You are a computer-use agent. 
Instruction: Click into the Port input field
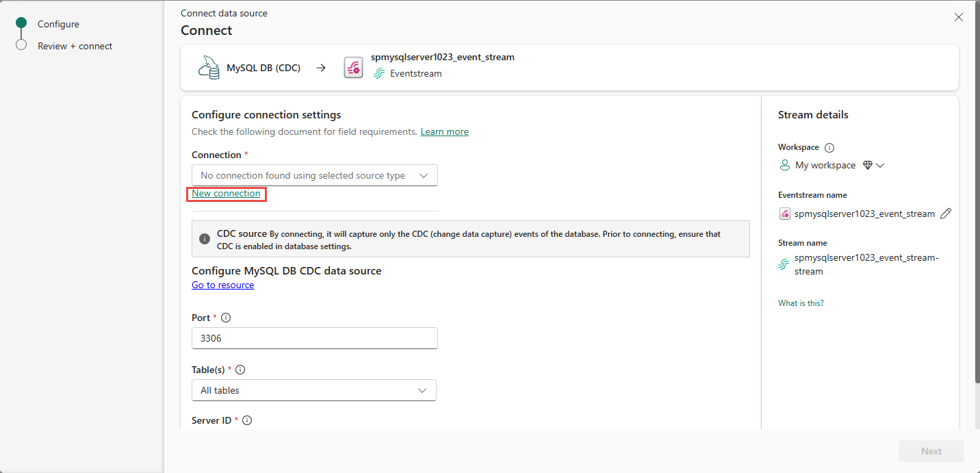[314, 338]
